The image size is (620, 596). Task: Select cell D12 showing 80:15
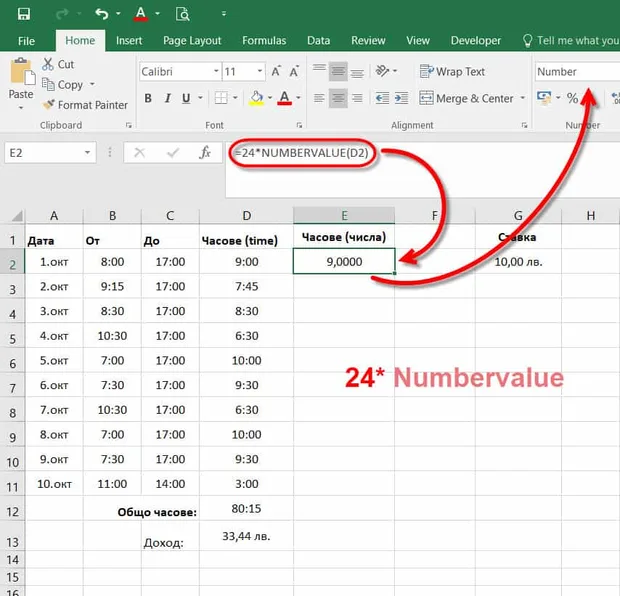click(246, 509)
